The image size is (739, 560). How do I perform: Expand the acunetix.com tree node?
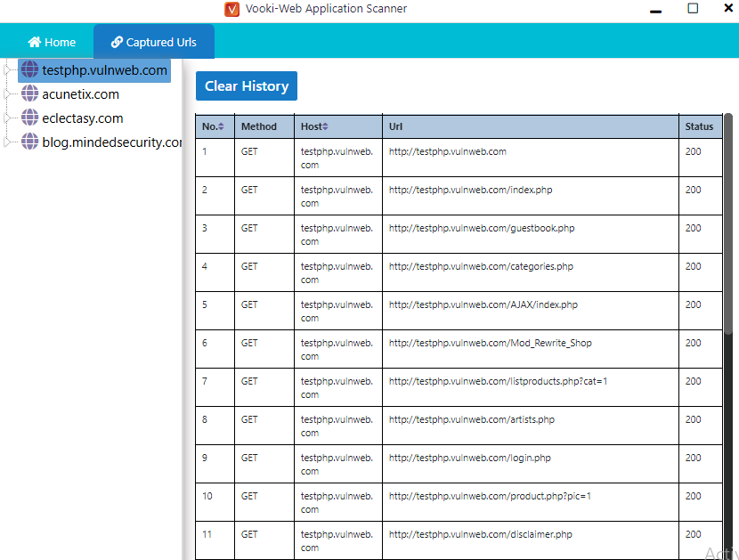7,93
